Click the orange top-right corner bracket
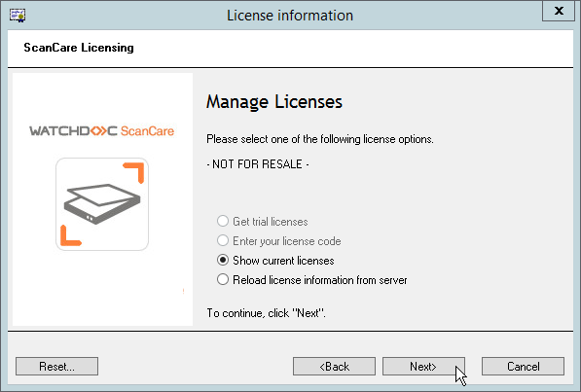The height and width of the screenshot is (392, 581). click(x=133, y=172)
